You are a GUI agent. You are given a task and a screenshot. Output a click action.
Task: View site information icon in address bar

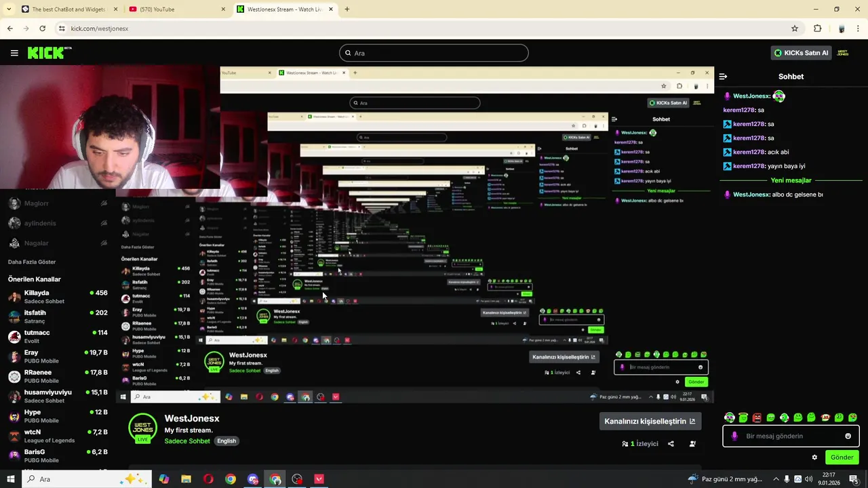click(62, 28)
